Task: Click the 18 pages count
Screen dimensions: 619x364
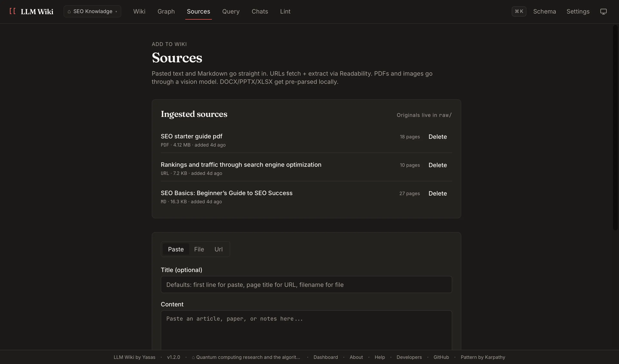Action: click(410, 137)
